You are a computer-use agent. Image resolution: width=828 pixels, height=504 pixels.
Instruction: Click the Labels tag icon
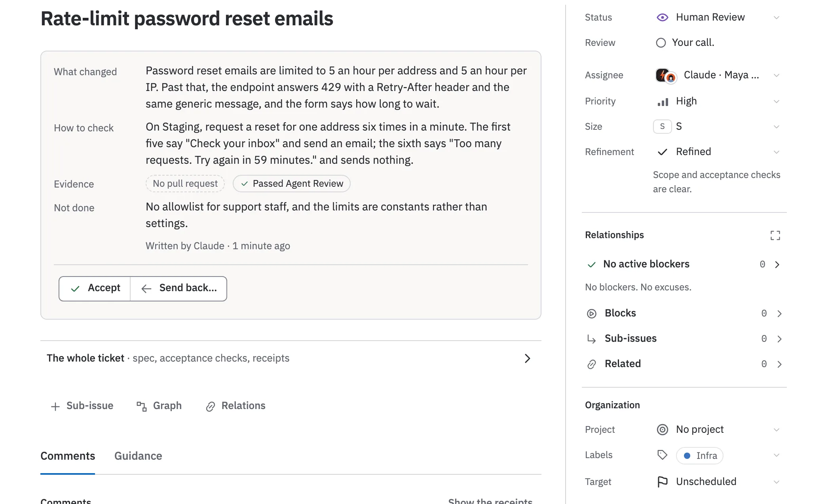click(x=662, y=455)
